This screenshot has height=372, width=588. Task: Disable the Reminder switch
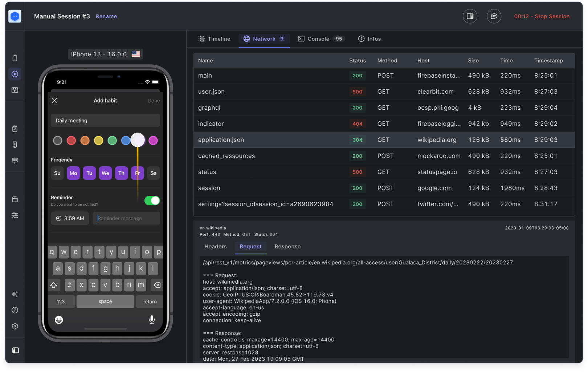coord(152,201)
